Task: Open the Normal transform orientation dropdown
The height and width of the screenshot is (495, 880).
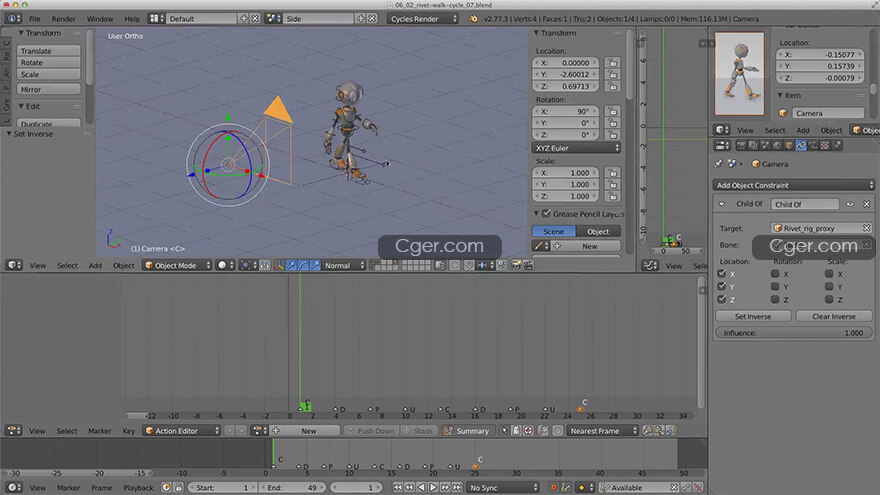Action: coord(344,265)
